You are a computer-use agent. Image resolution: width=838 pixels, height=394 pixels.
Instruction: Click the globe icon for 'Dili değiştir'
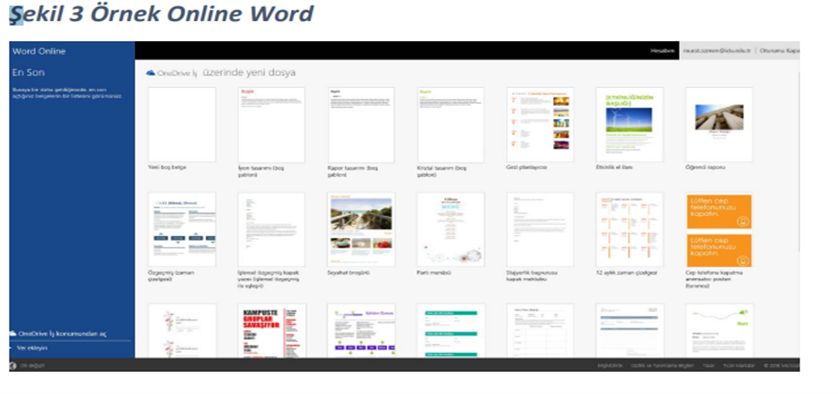click(x=13, y=366)
